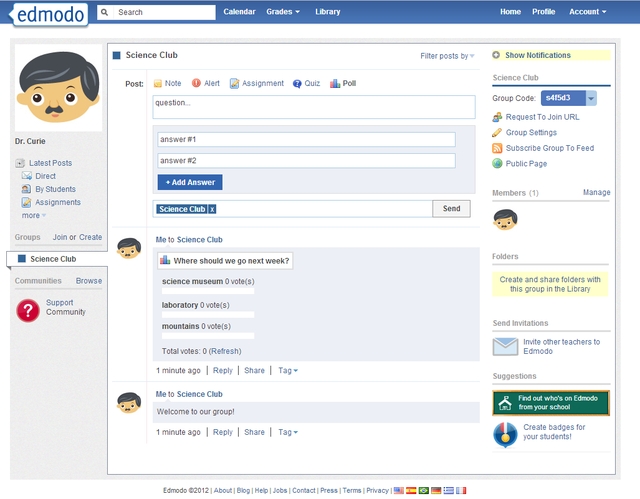Expand the Account menu
Screen dimensions: 640x499
point(587,12)
